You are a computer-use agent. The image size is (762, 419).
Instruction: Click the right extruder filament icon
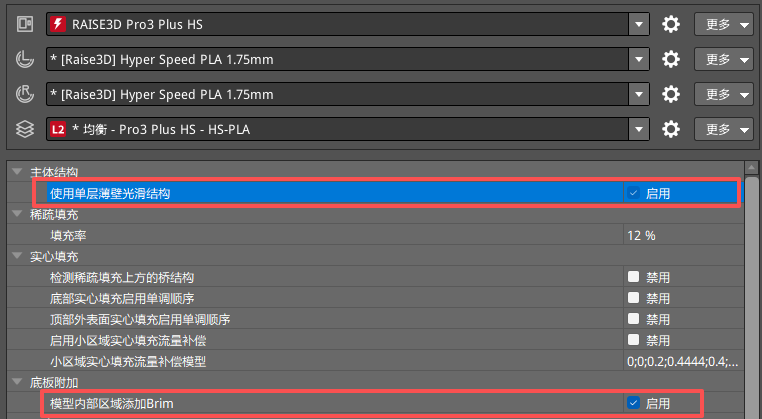coord(25,94)
